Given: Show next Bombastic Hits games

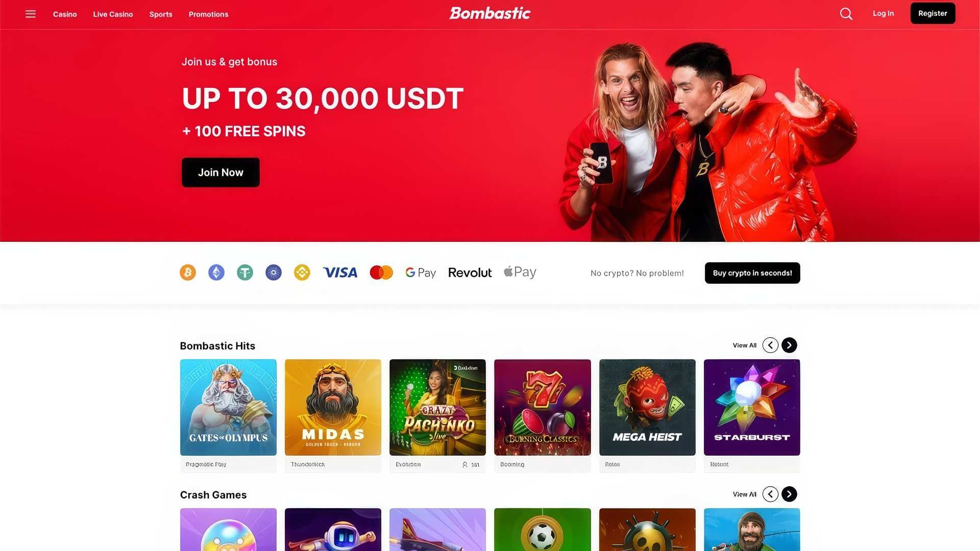Looking at the screenshot, I should click(789, 345).
